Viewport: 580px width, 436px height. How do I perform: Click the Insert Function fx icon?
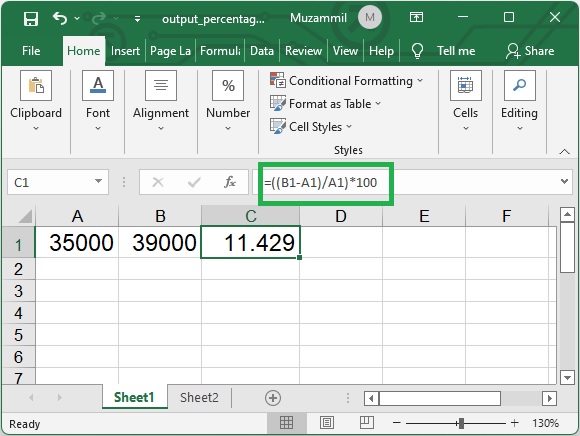(230, 182)
